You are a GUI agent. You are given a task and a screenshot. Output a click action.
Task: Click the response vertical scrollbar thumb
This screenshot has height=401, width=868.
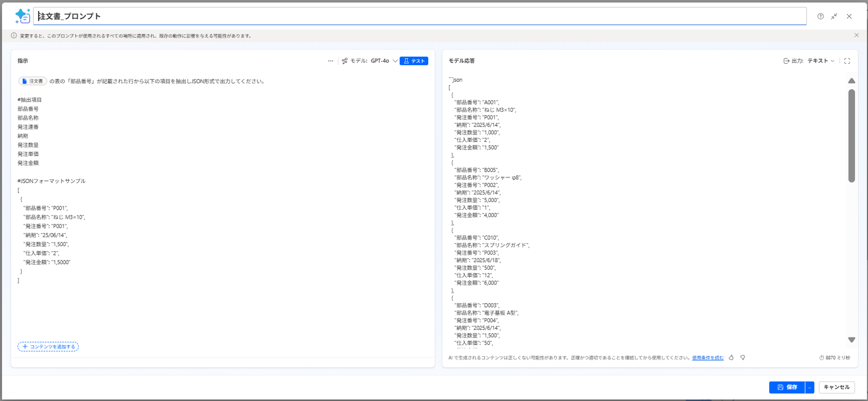click(852, 136)
